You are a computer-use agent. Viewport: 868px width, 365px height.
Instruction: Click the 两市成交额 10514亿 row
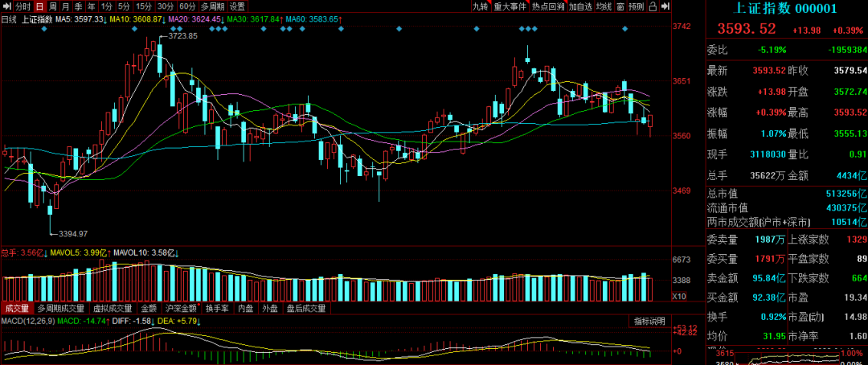tap(787, 222)
